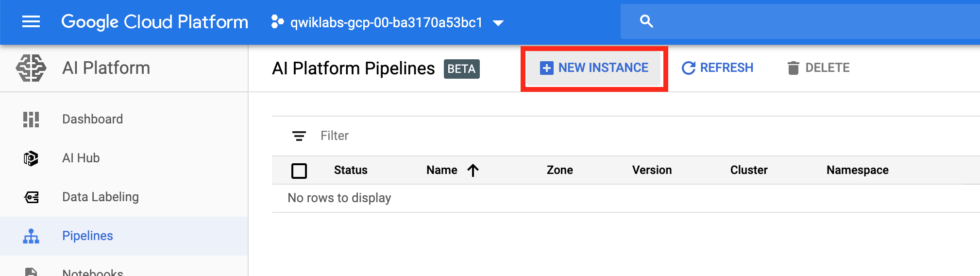The width and height of the screenshot is (980, 276).
Task: Click the AI Platform sidebar heading
Action: [x=106, y=68]
